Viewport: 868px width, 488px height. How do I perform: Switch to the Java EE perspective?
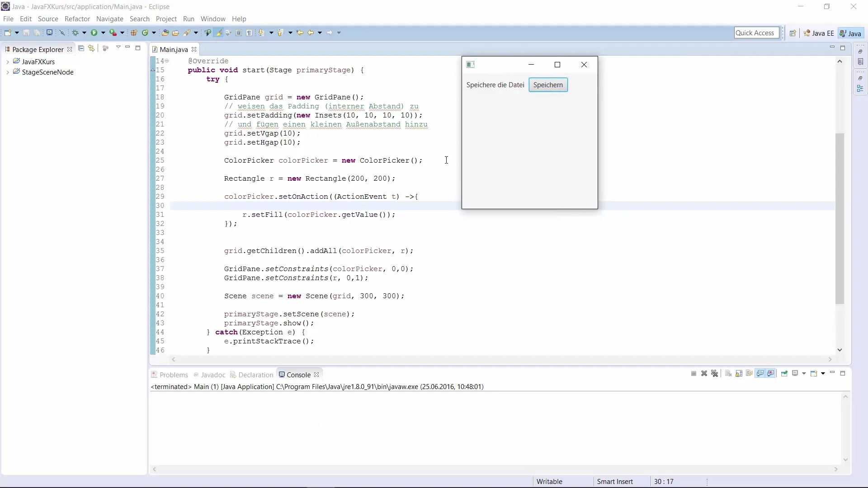pos(819,33)
